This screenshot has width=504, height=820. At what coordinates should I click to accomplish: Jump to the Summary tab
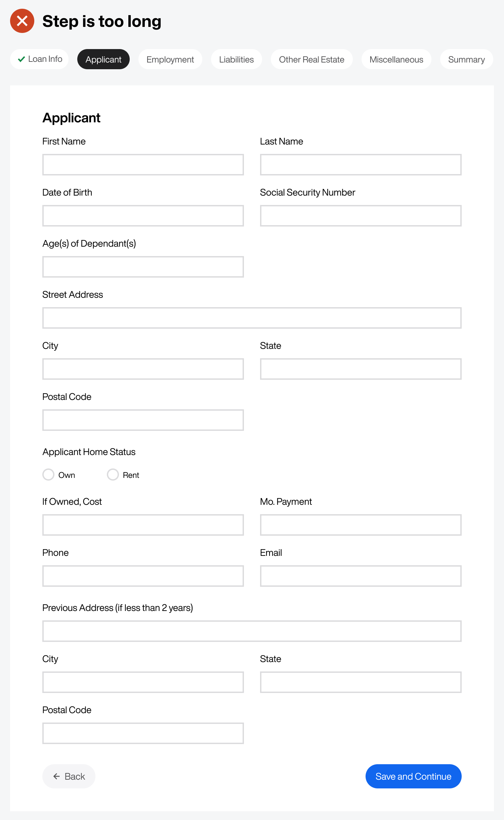tap(466, 59)
